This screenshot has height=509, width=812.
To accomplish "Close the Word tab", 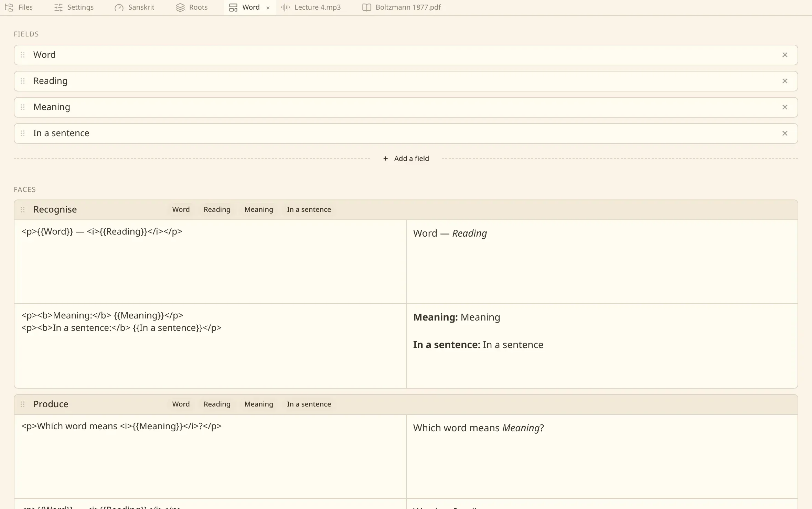I will tap(268, 8).
